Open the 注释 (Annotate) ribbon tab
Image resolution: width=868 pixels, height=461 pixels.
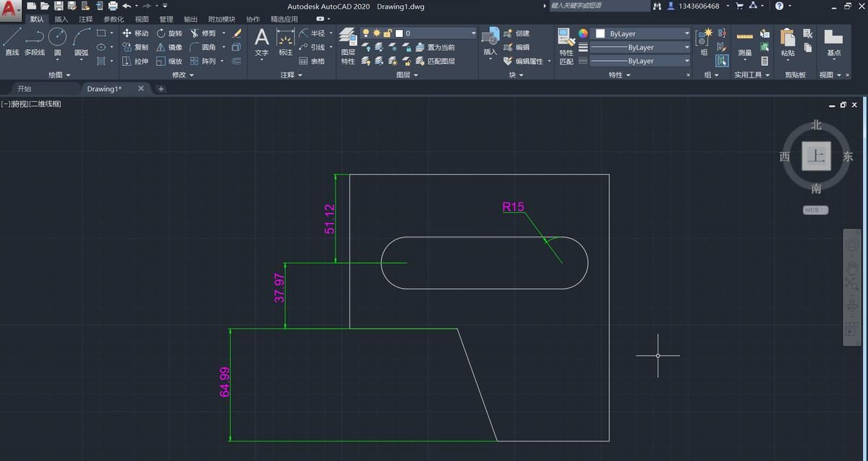pos(85,19)
